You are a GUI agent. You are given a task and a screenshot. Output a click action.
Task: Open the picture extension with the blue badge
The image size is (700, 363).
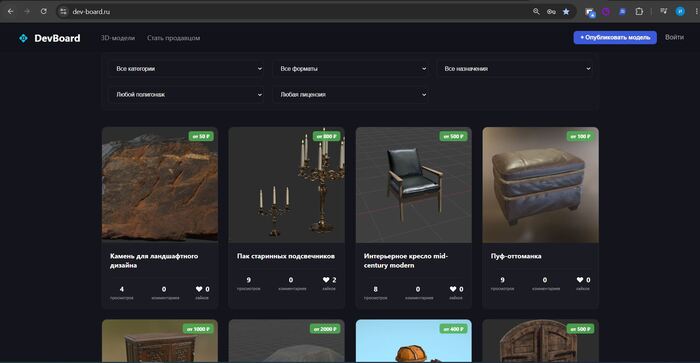[590, 12]
